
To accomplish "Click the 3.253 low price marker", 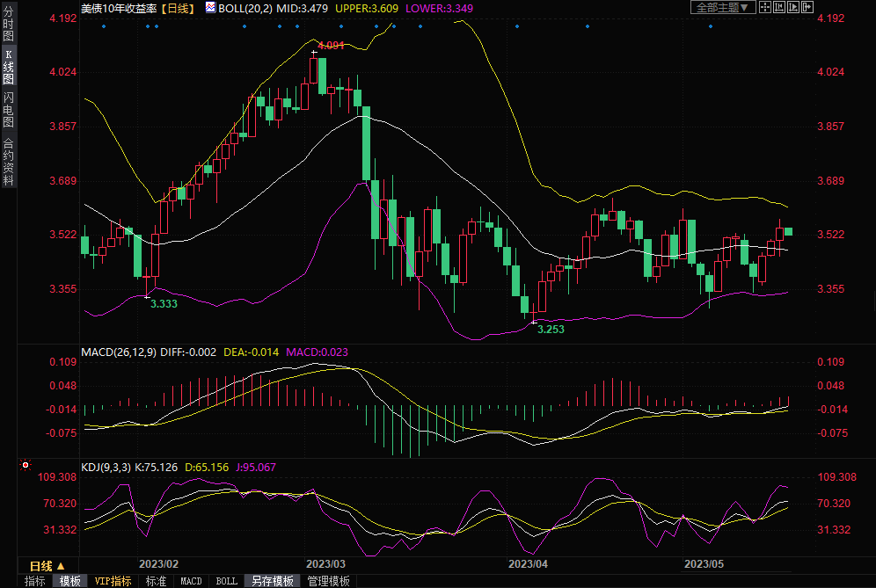I will click(x=551, y=330).
